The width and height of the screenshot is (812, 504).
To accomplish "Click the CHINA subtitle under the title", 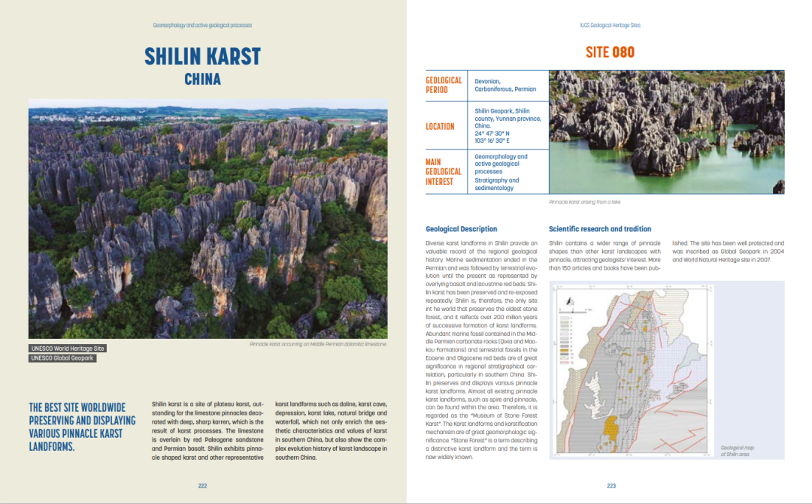I will tap(202, 79).
